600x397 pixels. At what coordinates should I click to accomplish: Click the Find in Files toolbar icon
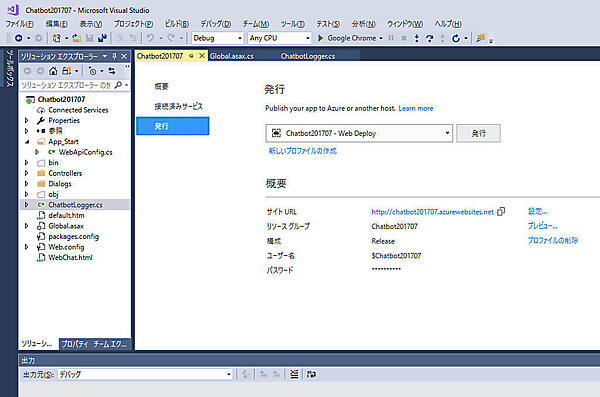click(480, 38)
